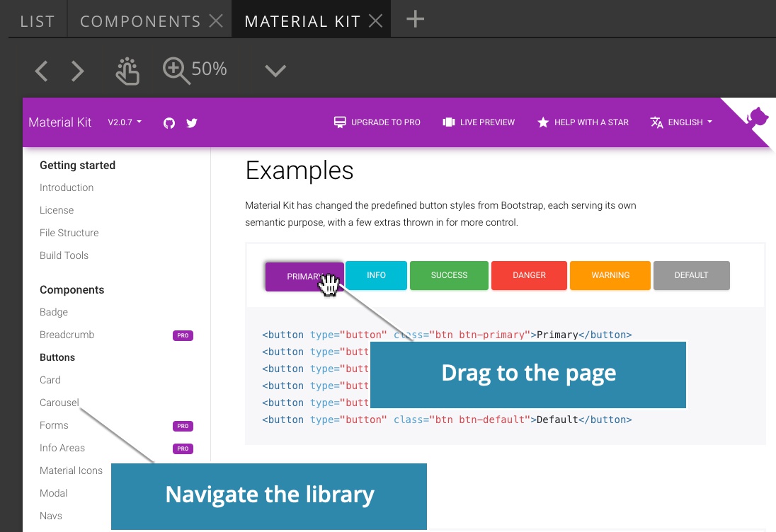Open the Info Areas page

tap(62, 448)
